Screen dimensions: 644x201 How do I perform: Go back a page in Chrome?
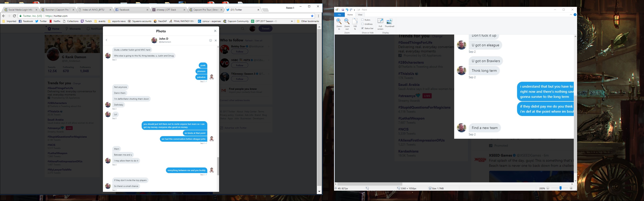click(3, 16)
